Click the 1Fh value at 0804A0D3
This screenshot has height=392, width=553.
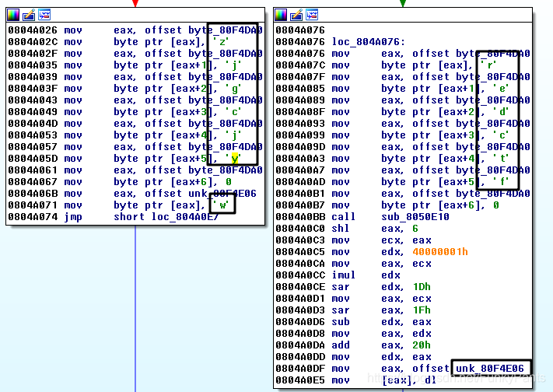(422, 310)
